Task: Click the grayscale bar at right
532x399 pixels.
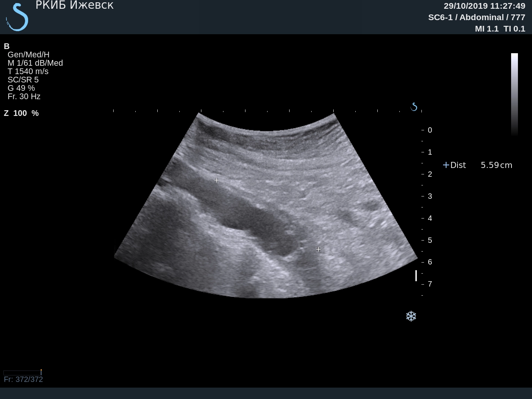Action: (x=515, y=94)
